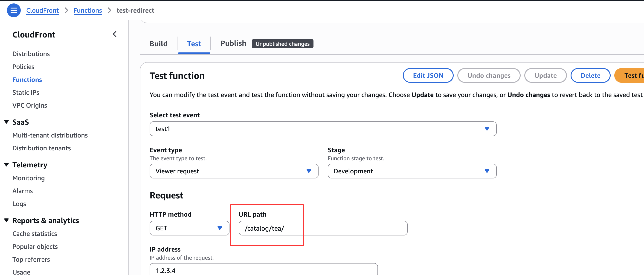
Task: Switch to the Build tab
Action: coord(159,44)
